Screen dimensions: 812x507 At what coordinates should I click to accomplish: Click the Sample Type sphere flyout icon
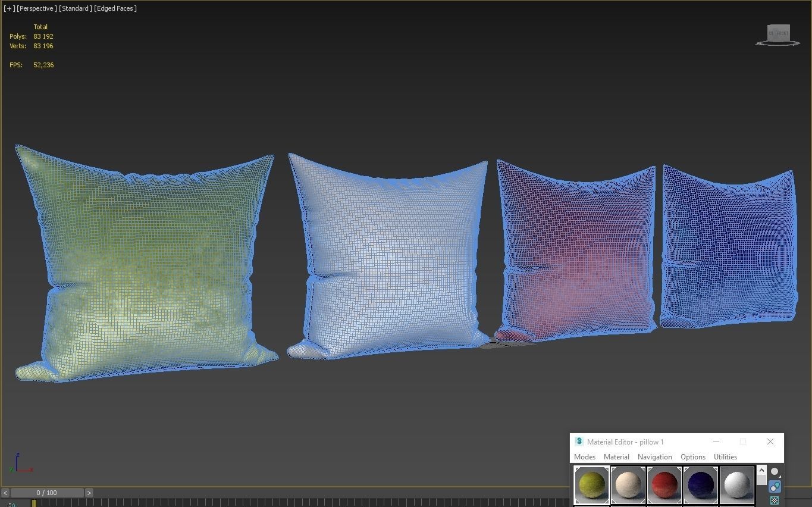(775, 472)
